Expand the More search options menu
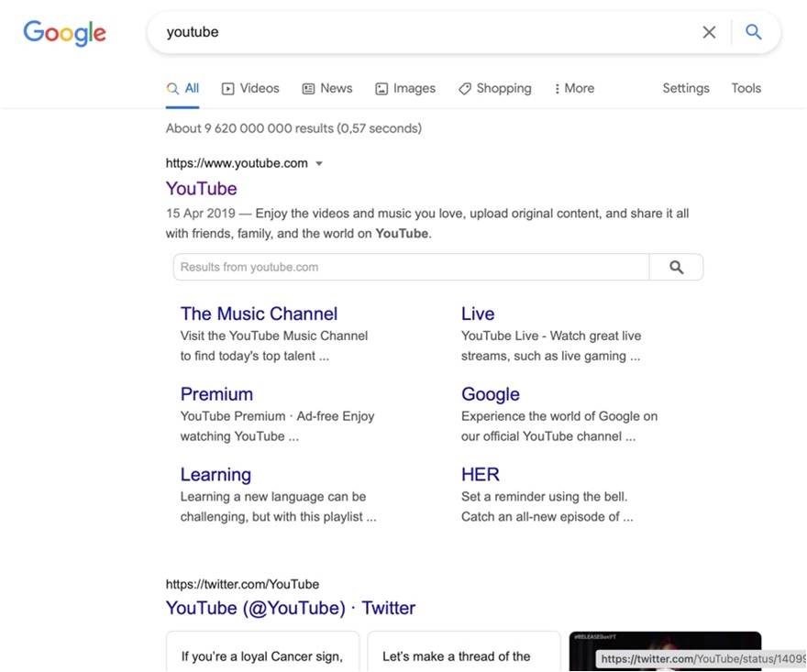Viewport: 807px width, 672px height. 574,88
